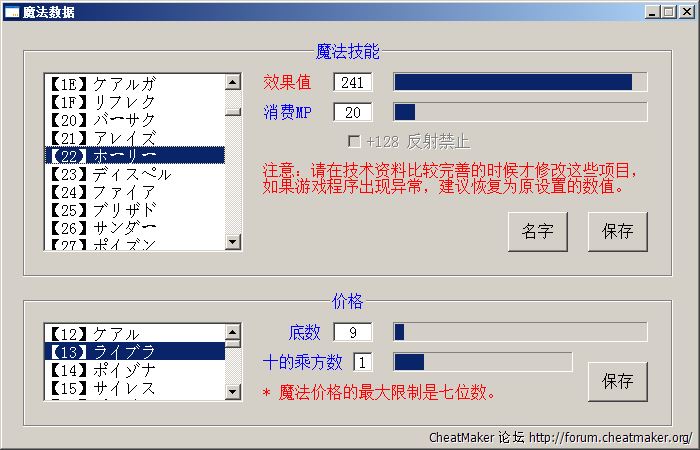Click the 十的乘方数 input field
700x450 pixels.
point(363,361)
